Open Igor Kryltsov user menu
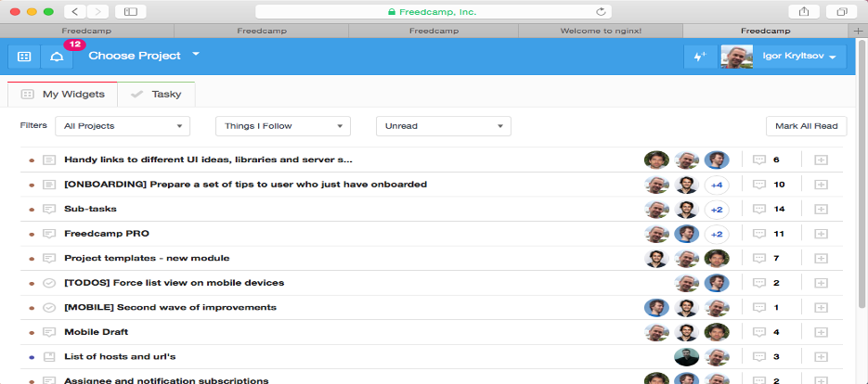This screenshot has width=868, height=384. pyautogui.click(x=800, y=57)
